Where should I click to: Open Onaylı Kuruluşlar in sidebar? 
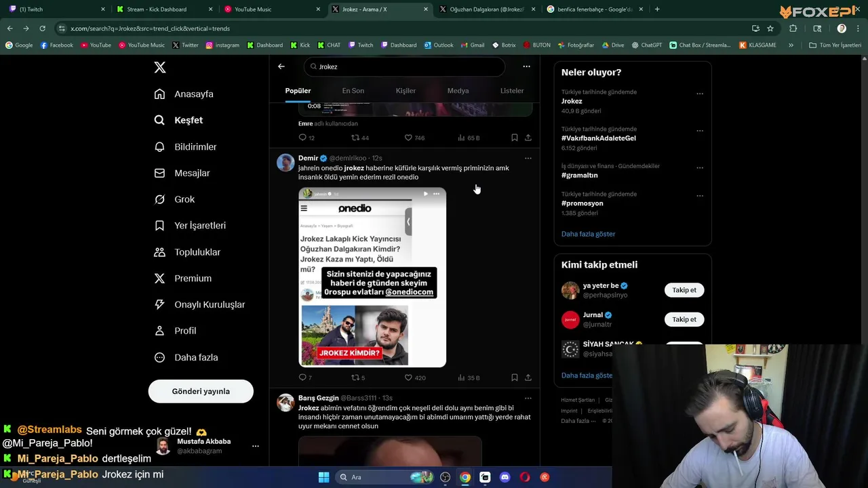pos(199,304)
